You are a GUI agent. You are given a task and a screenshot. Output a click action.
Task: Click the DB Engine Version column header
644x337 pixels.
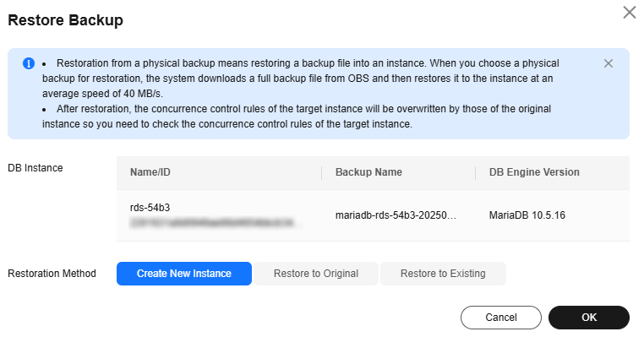(x=534, y=172)
